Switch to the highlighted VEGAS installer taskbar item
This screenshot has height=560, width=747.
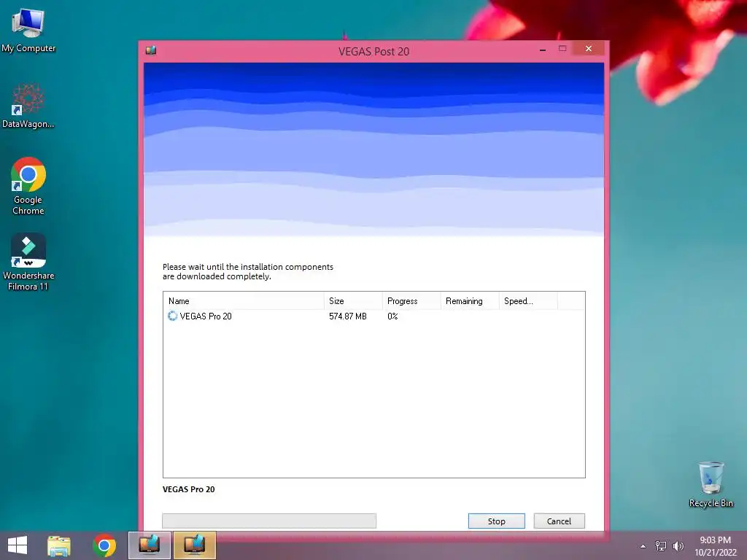tap(194, 545)
